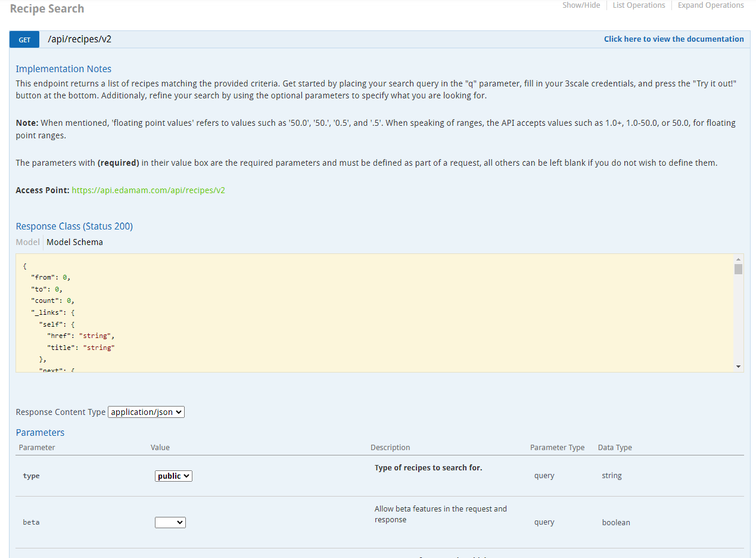Open the Response Content Type dropdown
This screenshot has width=756, height=558.
pos(146,412)
